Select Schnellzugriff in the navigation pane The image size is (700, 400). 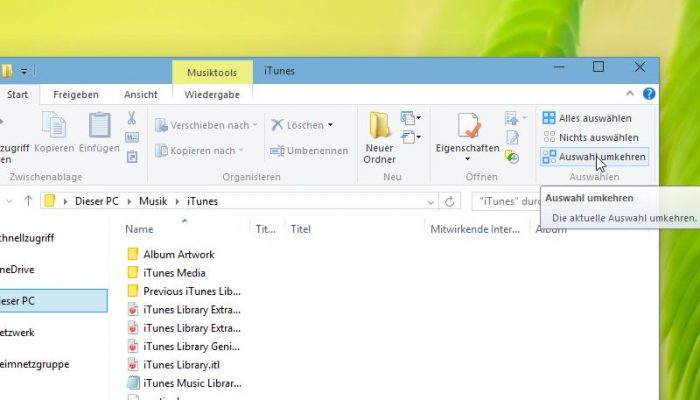pyautogui.click(x=27, y=238)
